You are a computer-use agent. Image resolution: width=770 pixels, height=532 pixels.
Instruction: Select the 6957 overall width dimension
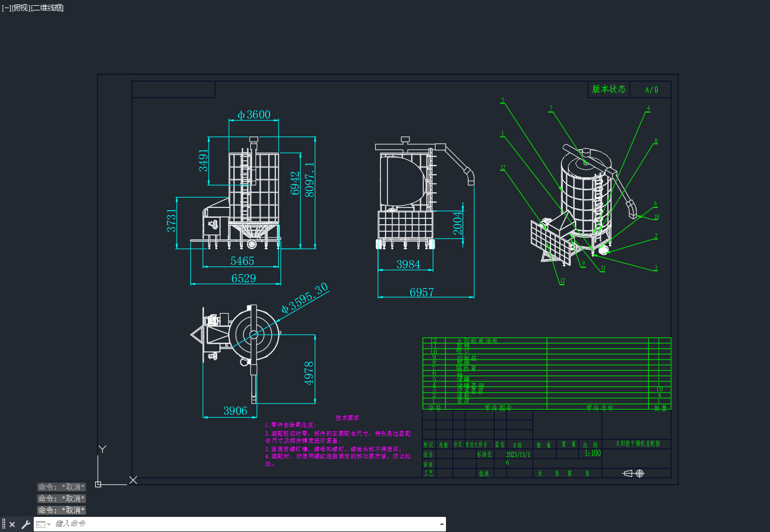pyautogui.click(x=422, y=292)
